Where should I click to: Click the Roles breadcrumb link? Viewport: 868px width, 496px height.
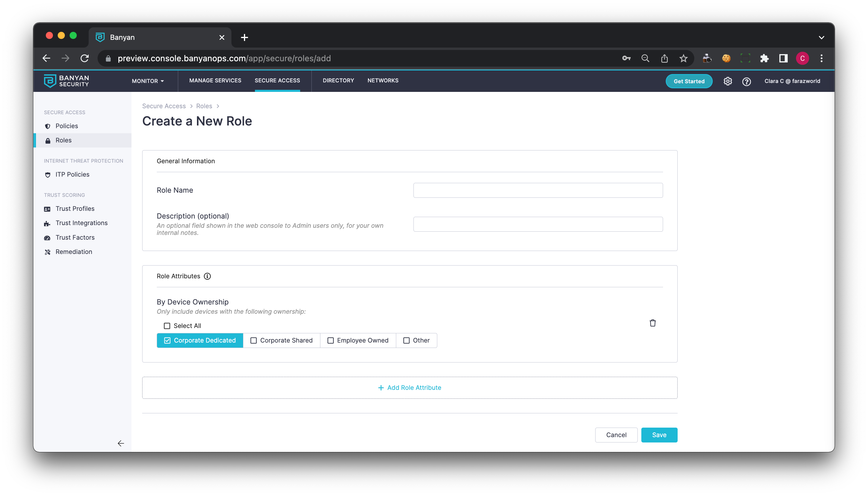click(204, 106)
